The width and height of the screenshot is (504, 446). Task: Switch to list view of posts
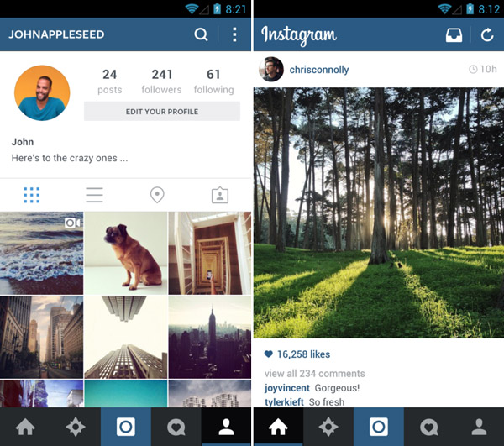point(94,195)
